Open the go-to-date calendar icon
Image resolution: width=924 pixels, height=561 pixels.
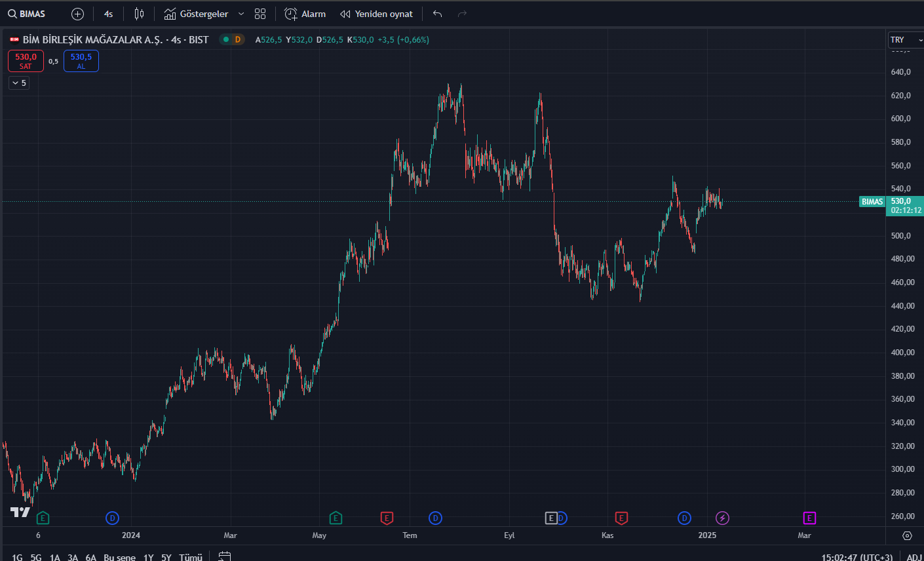(x=224, y=557)
